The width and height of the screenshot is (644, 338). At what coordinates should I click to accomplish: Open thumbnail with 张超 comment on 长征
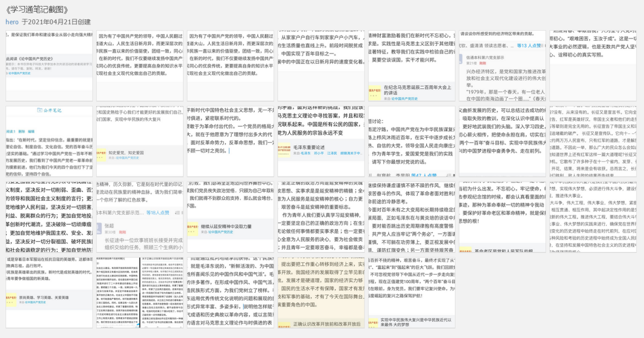140,217
